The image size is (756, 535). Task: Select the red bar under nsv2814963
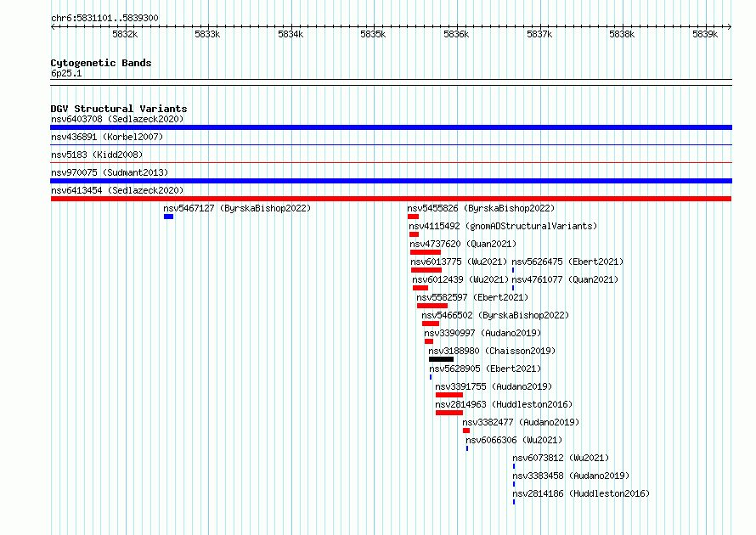(449, 413)
